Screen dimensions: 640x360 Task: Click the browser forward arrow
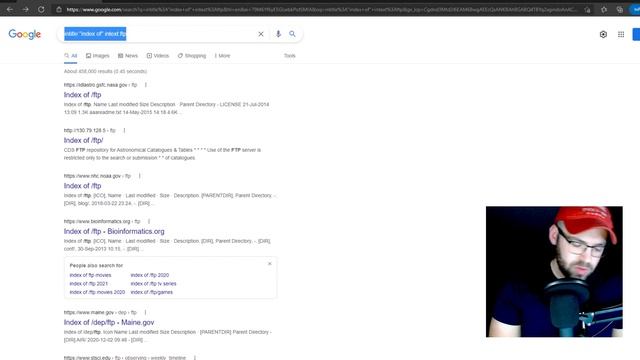[25, 9]
